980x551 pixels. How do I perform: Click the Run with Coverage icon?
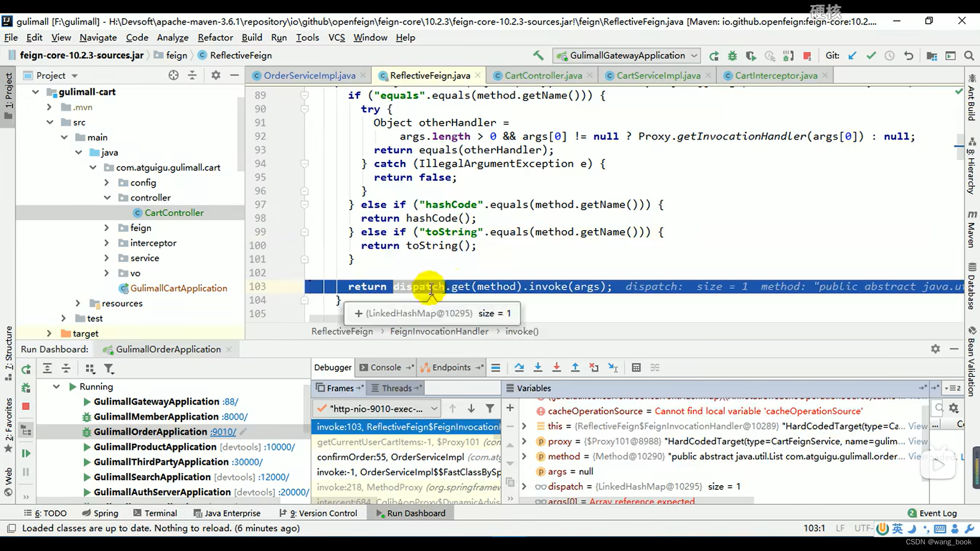751,56
